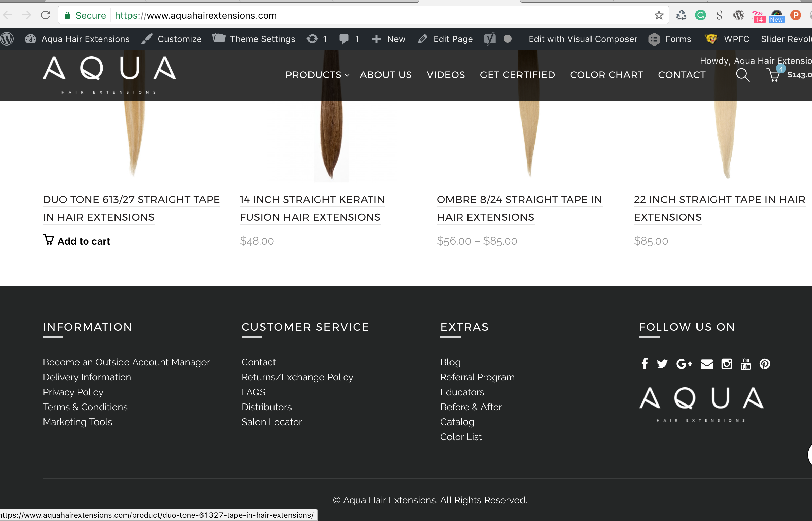Open the Pinterest social icon
The height and width of the screenshot is (521, 812).
pos(765,364)
